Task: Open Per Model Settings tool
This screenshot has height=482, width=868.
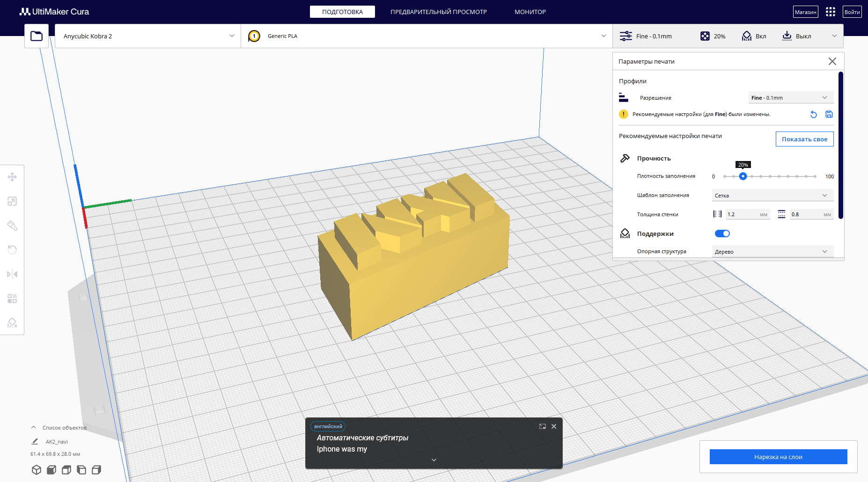Action: click(12, 299)
